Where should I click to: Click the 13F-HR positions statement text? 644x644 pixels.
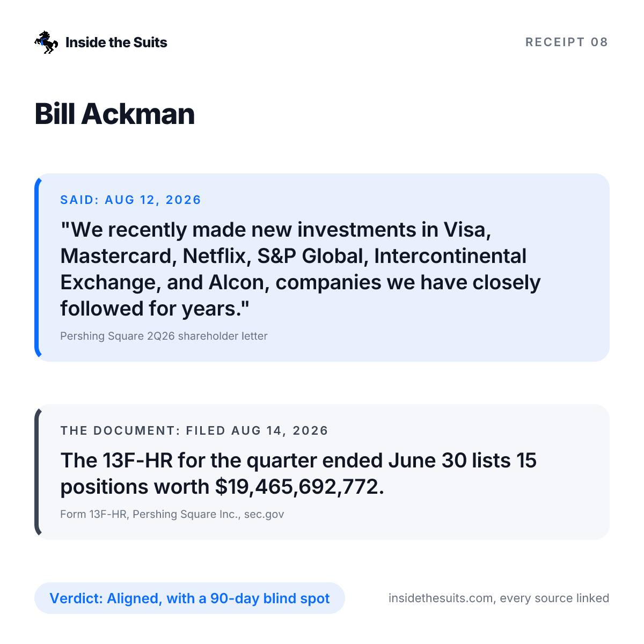pyautogui.click(x=298, y=473)
